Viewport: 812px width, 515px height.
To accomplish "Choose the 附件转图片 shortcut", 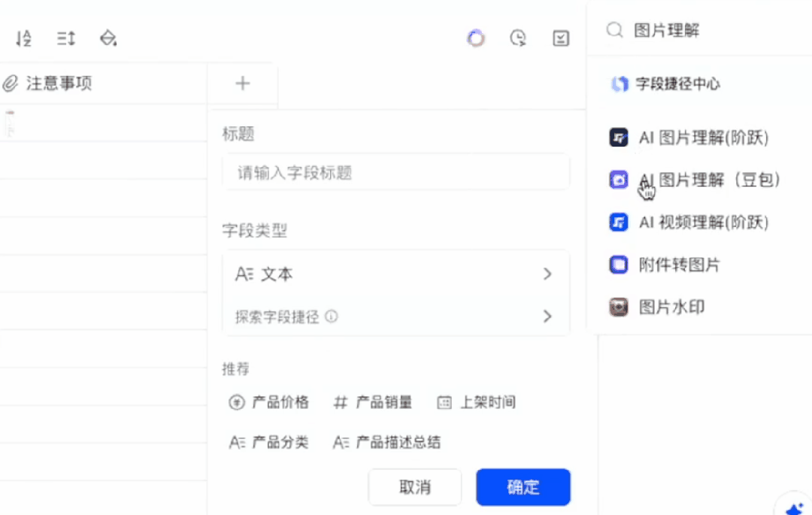I will click(x=665, y=265).
